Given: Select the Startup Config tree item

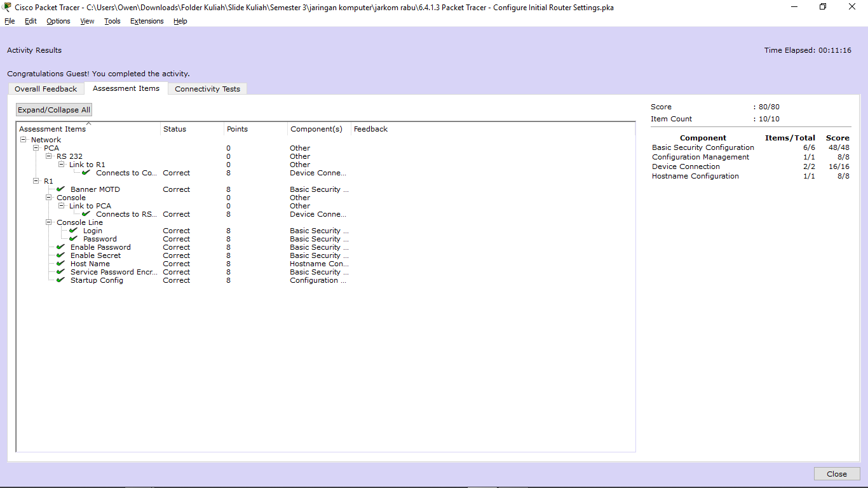Looking at the screenshot, I should [97, 280].
